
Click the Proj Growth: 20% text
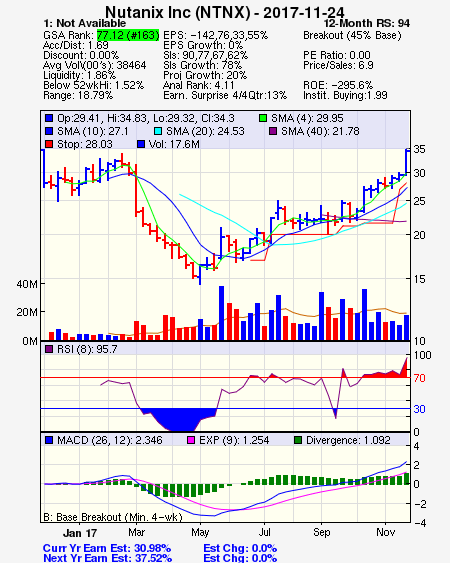[x=205, y=75]
